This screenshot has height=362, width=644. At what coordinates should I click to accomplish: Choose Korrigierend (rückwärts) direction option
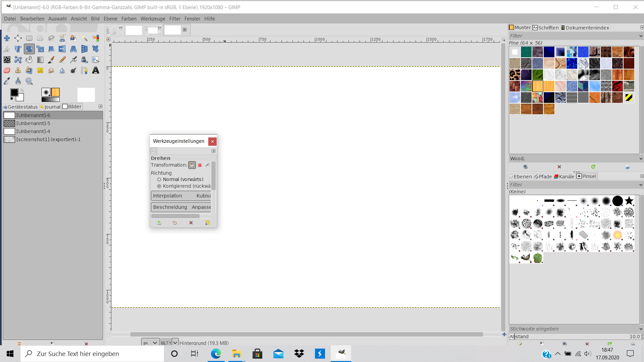coord(159,186)
